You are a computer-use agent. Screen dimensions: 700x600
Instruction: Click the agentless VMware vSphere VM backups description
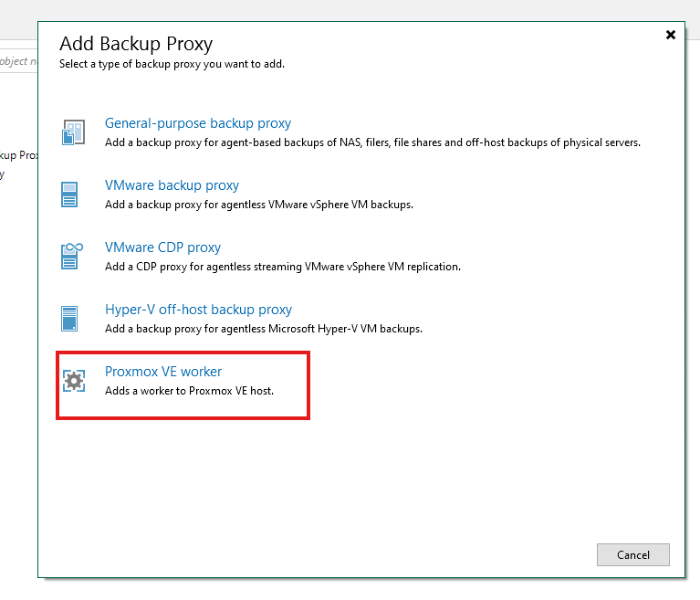[259, 205]
